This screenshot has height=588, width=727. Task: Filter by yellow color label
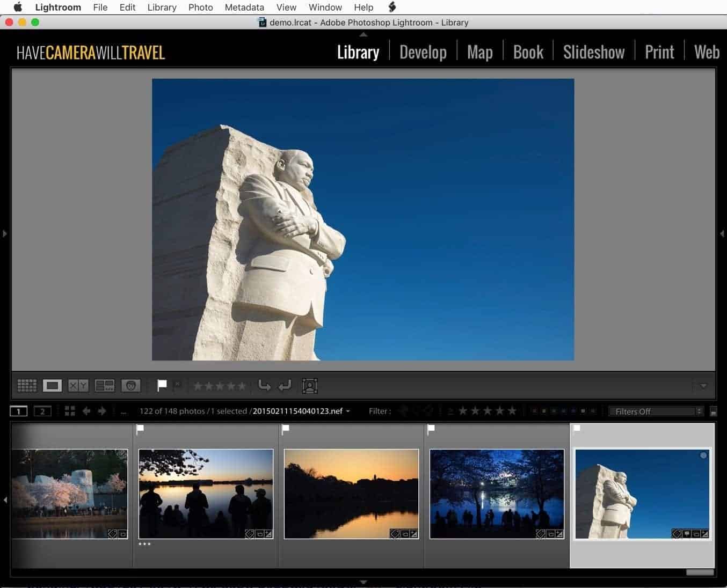pos(544,411)
